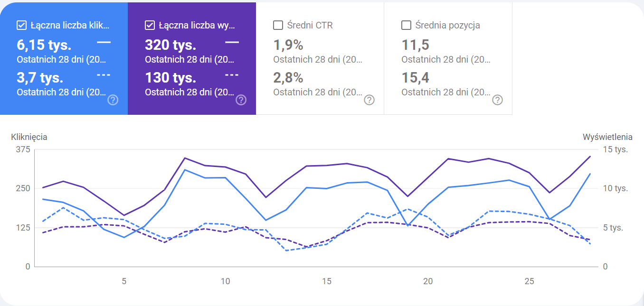Click the 3,7 tys. comparison clicks value

click(40, 77)
